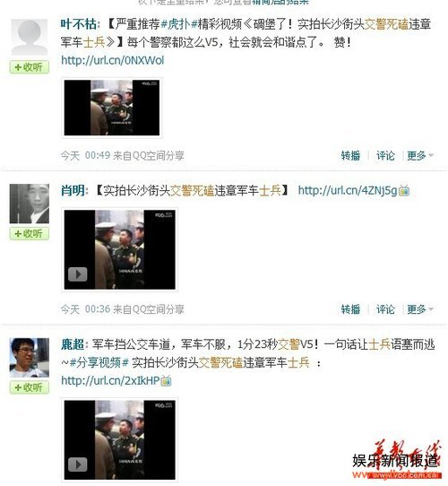
Task: Click 转播 on 叶不枯's post
Action: coord(350,156)
